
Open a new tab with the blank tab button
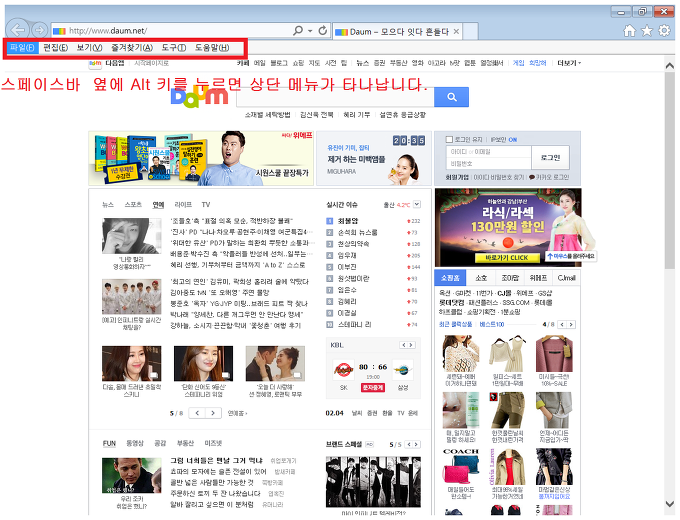pyautogui.click(x=470, y=31)
